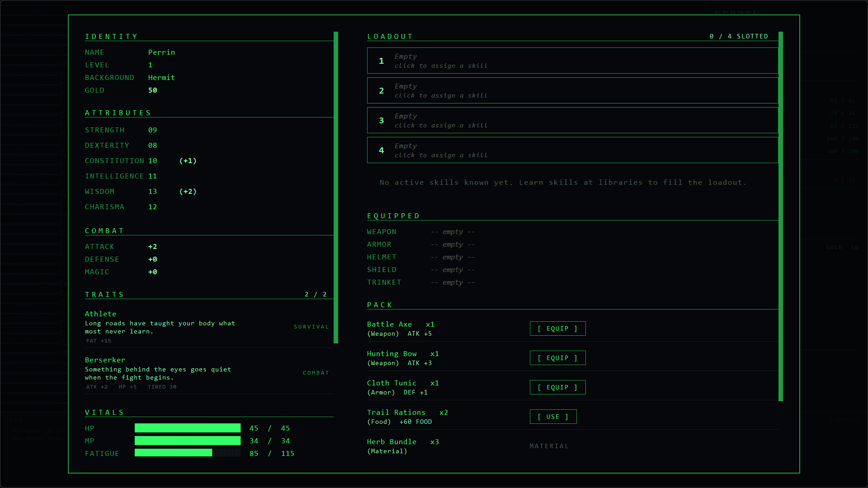Click the LOADOUT section header
Viewport: 868px width, 488px height.
click(x=390, y=37)
